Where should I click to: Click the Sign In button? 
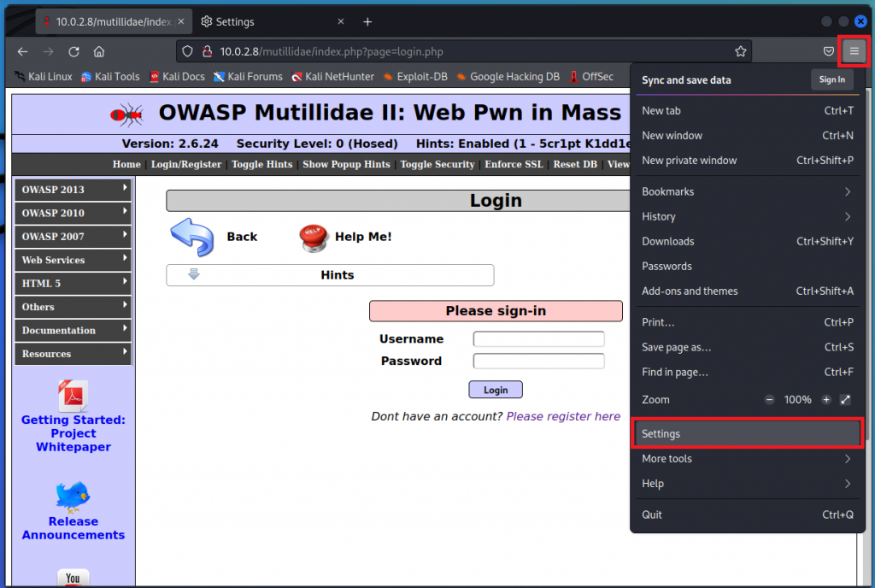click(831, 79)
